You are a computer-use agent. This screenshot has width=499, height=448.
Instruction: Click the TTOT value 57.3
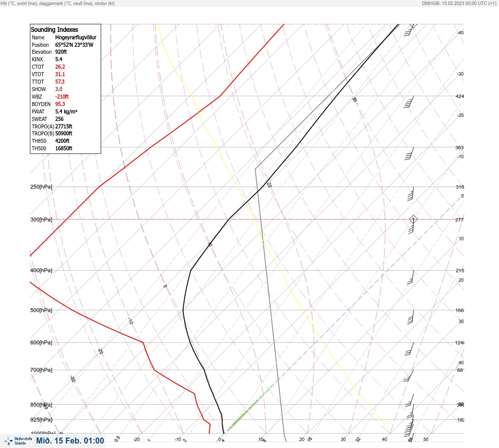click(60, 82)
